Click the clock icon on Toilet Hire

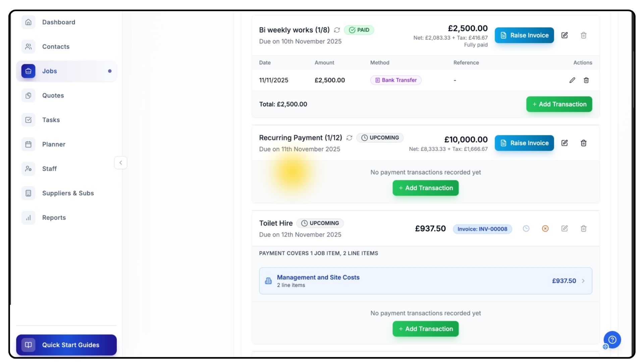(526, 229)
